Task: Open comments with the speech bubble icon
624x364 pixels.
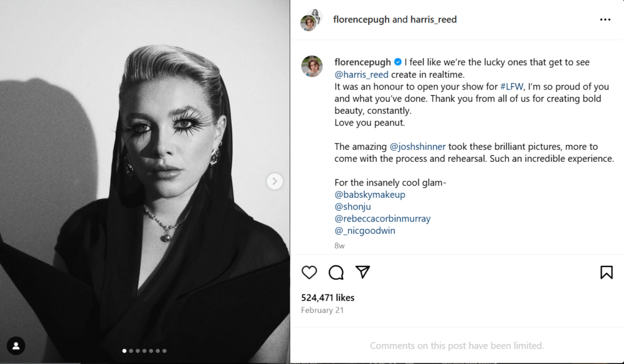Action: (336, 273)
